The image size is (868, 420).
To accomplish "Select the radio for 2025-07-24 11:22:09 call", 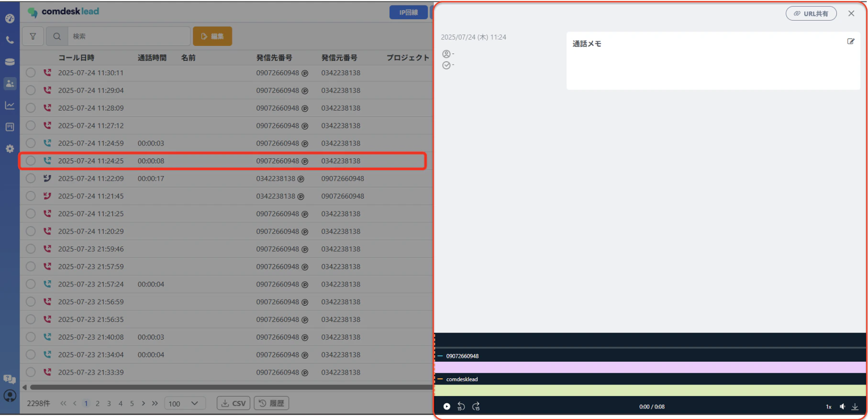I will (x=31, y=178).
